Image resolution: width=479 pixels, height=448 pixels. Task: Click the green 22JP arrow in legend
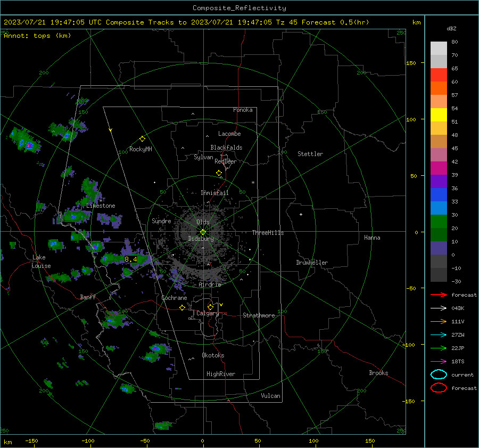point(439,348)
